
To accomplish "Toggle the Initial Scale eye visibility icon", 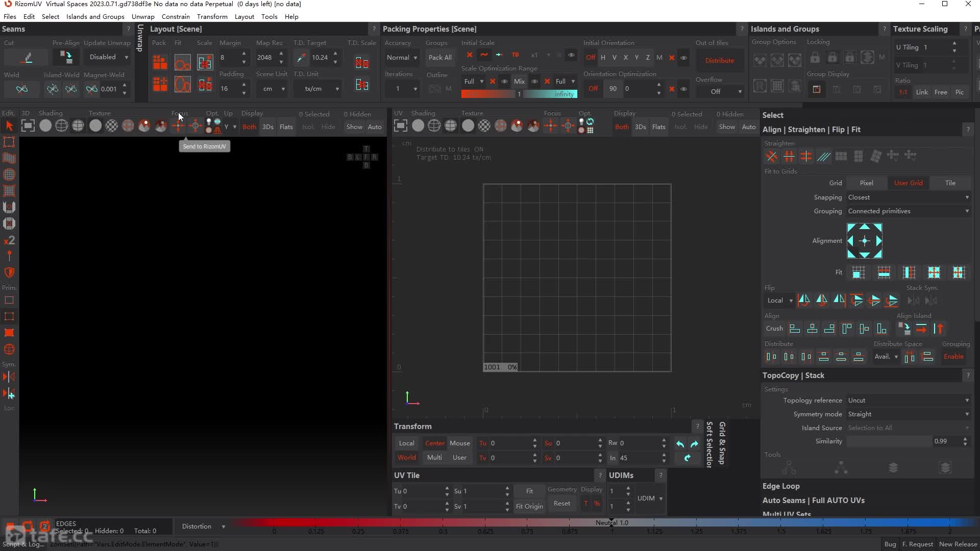I will pos(571,55).
